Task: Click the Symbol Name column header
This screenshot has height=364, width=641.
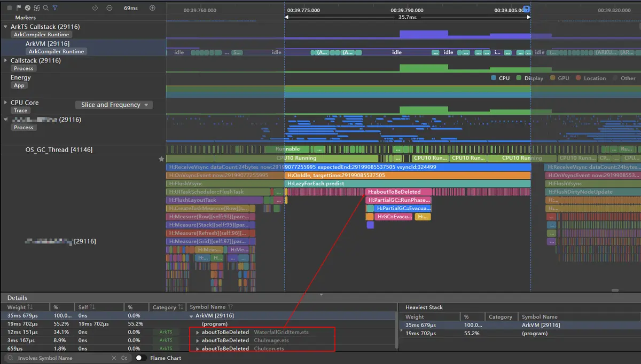Action: coord(207,307)
